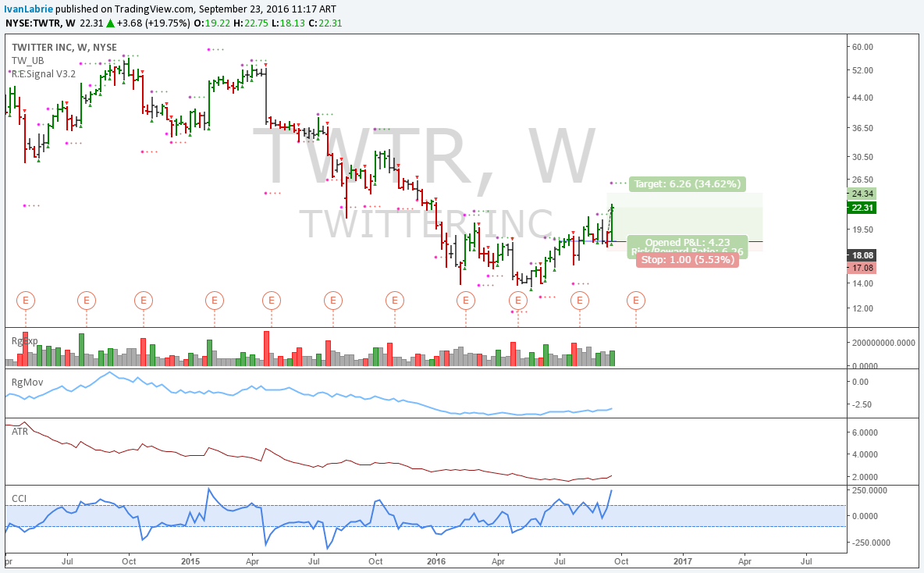Click the 36.50 price axis value

pyautogui.click(x=862, y=128)
